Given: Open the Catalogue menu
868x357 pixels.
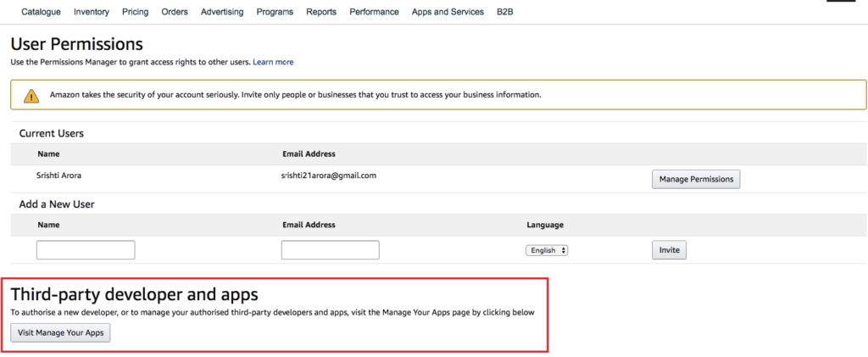Looking at the screenshot, I should (41, 12).
